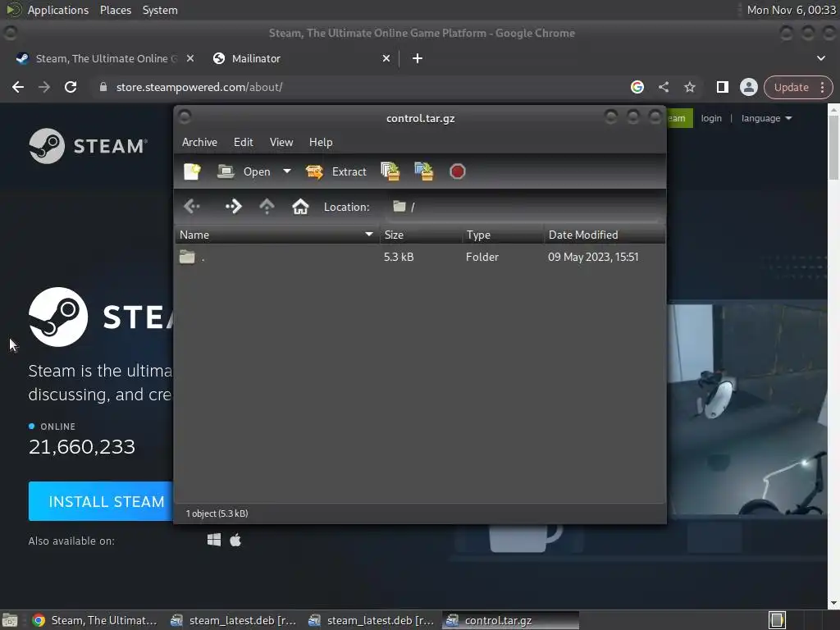Click the share page icon

[x=663, y=87]
